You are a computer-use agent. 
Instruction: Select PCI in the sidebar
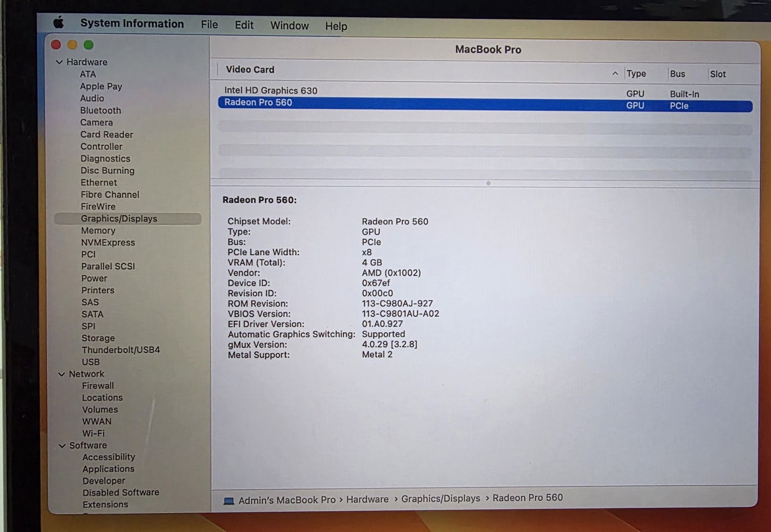pyautogui.click(x=88, y=254)
